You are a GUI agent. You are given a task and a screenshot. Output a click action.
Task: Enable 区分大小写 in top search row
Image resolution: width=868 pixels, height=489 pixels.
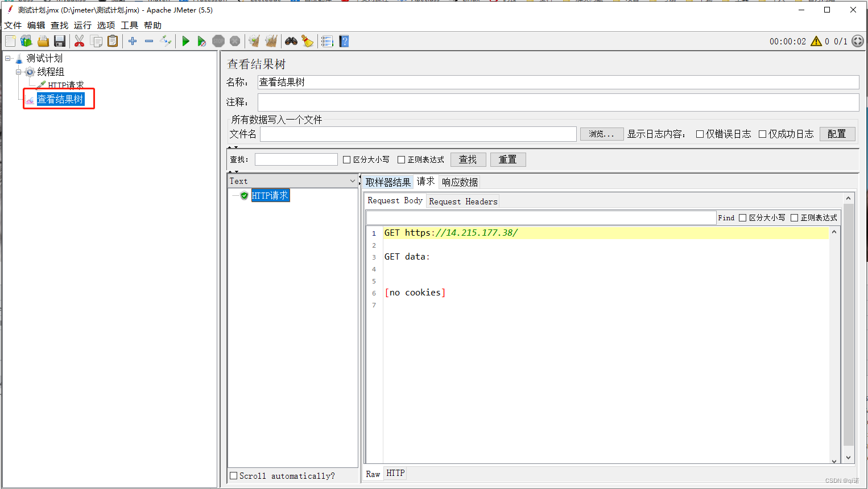pos(346,160)
